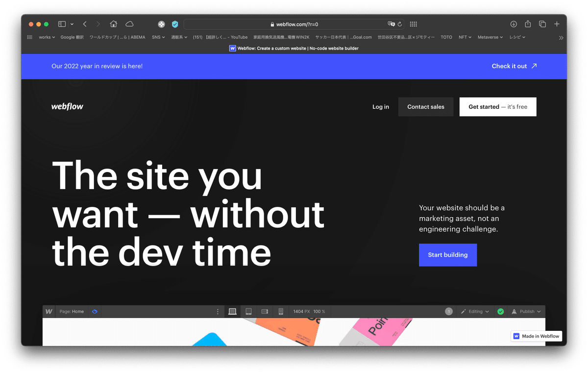Click the marketing asset paragraph text
The width and height of the screenshot is (588, 374).
point(462,219)
